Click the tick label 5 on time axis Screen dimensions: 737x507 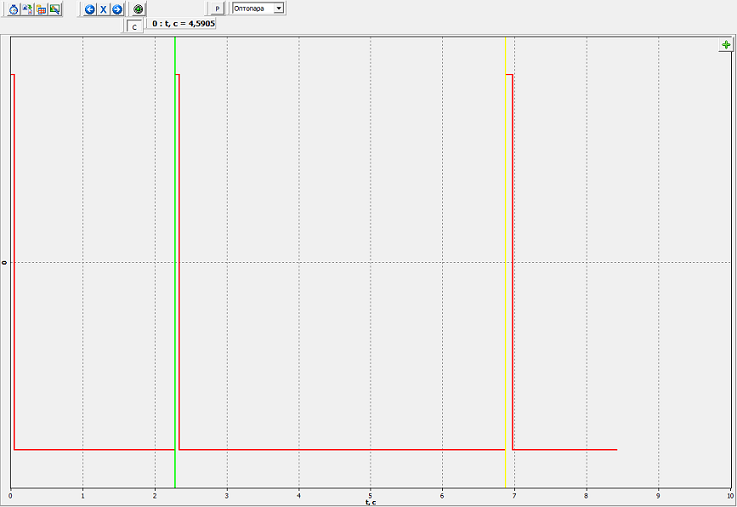point(370,495)
